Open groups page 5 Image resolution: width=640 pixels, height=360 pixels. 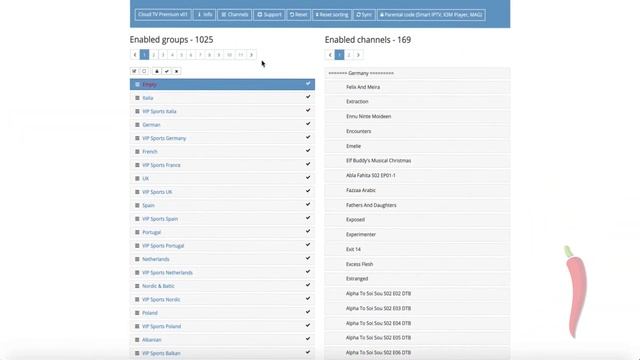182,55
